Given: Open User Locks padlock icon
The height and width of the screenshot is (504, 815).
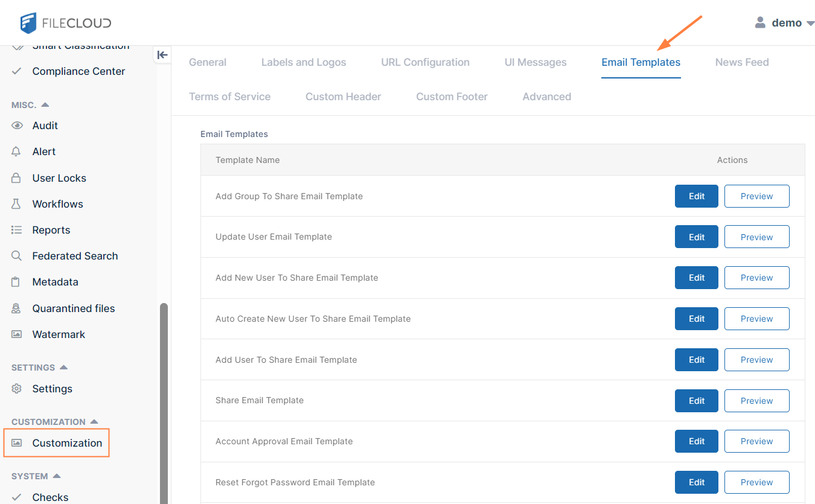Looking at the screenshot, I should pyautogui.click(x=17, y=178).
